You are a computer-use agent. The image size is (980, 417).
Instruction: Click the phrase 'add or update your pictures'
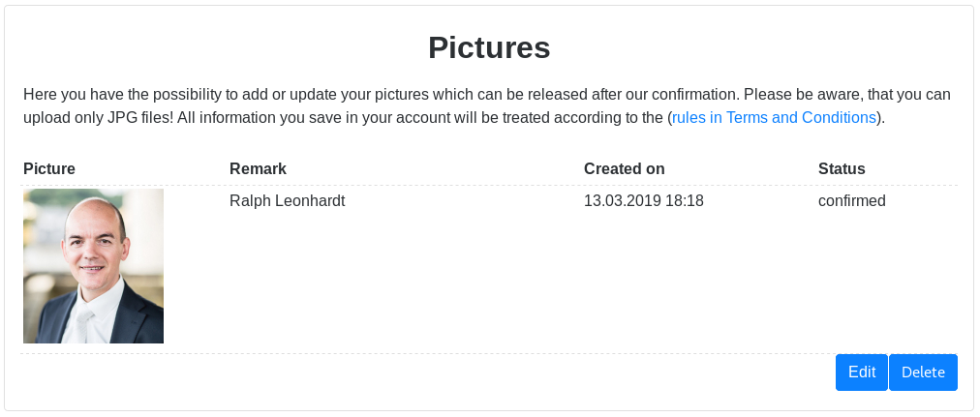[338, 95]
